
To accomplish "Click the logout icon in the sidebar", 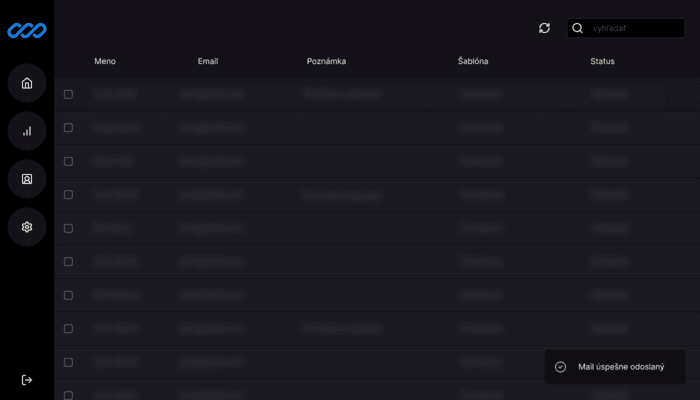I will [x=27, y=380].
